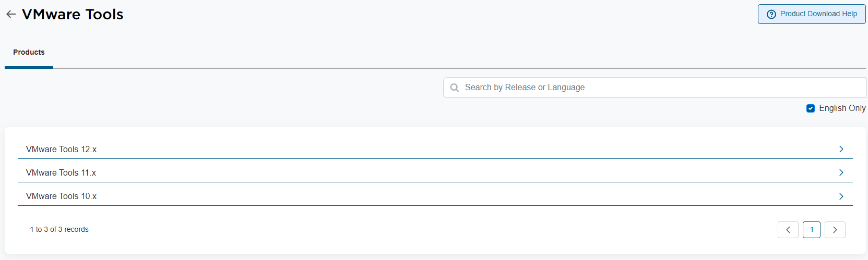Click the question mark help icon

pyautogui.click(x=771, y=14)
